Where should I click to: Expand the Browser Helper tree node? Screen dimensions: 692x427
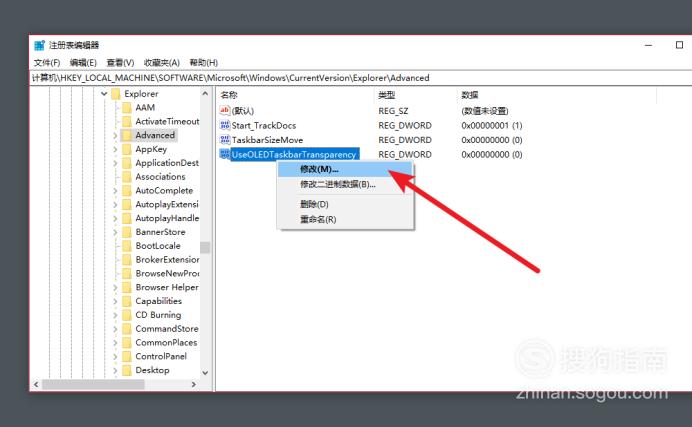tap(116, 288)
